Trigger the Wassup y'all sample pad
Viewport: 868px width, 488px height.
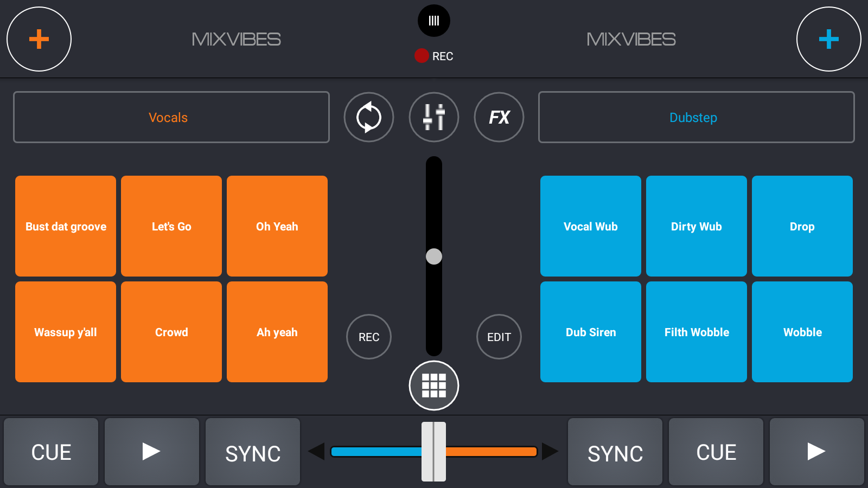coord(66,332)
